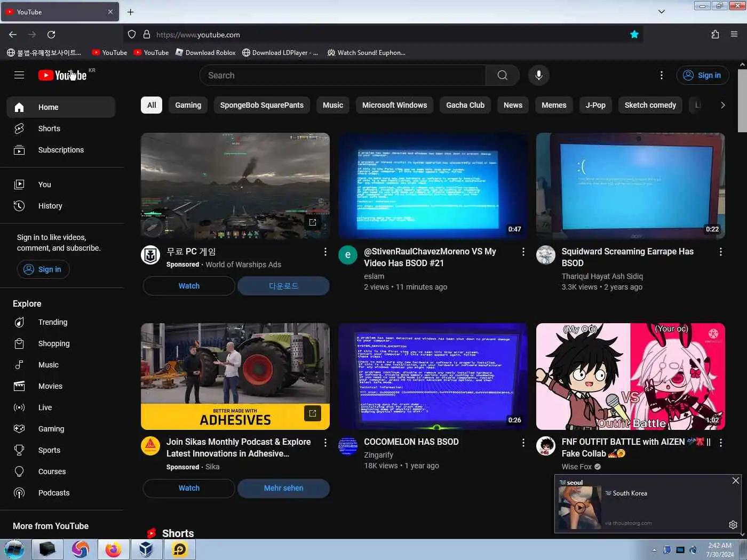This screenshot has height=560, width=747.
Task: Click the page vertical scrollbar thumb
Action: [x=742, y=100]
